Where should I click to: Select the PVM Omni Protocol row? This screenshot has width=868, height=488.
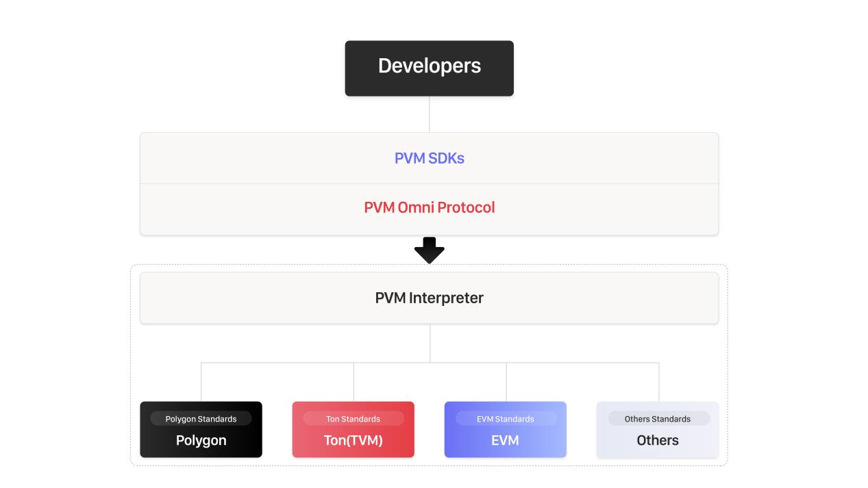pos(429,207)
